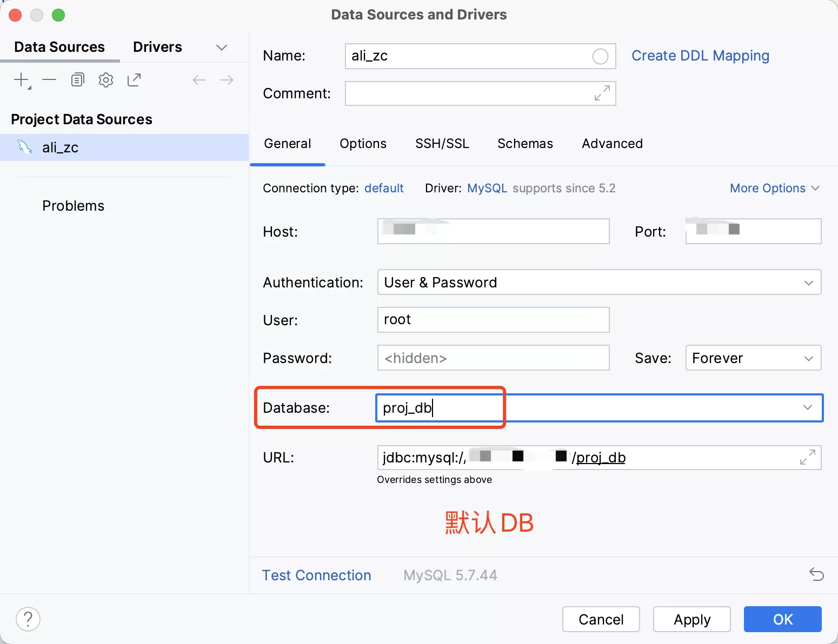Image resolution: width=838 pixels, height=644 pixels.
Task: Open the Schemas tab
Action: (x=526, y=144)
